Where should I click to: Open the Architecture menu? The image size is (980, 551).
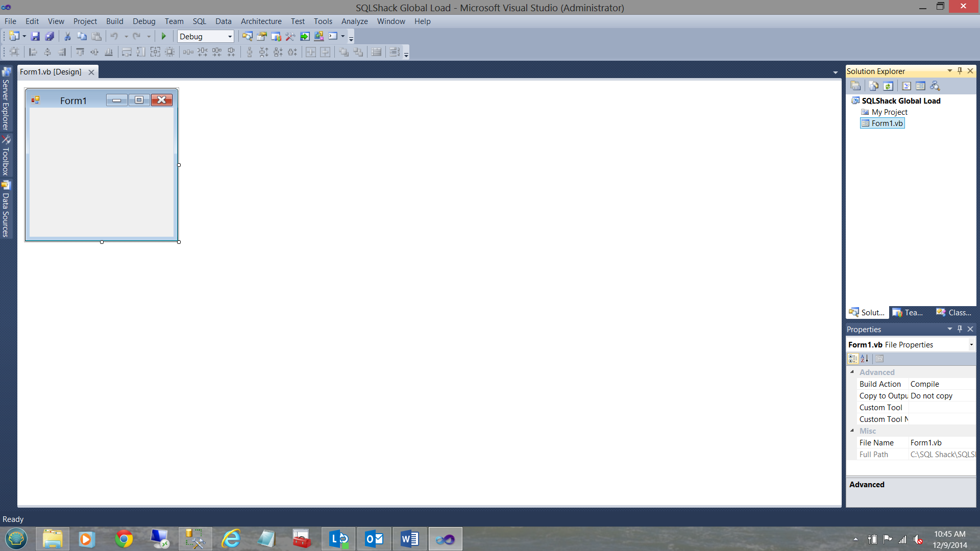tap(261, 21)
